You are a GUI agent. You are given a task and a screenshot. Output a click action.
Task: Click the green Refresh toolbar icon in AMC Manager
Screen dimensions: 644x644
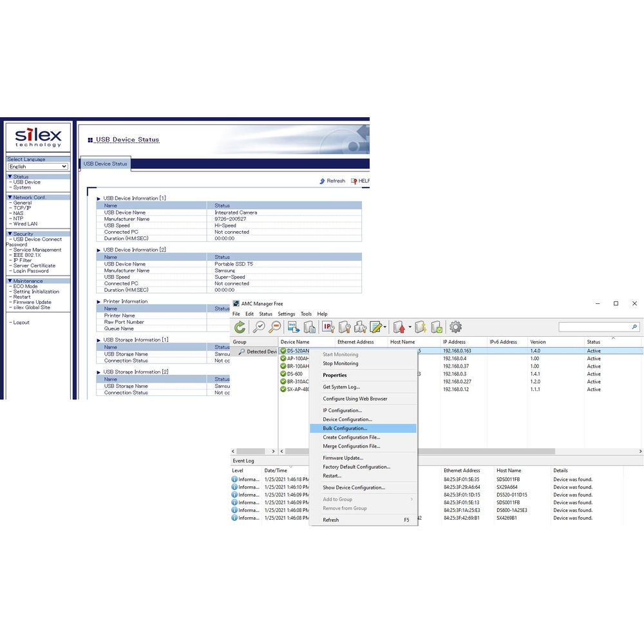[240, 327]
